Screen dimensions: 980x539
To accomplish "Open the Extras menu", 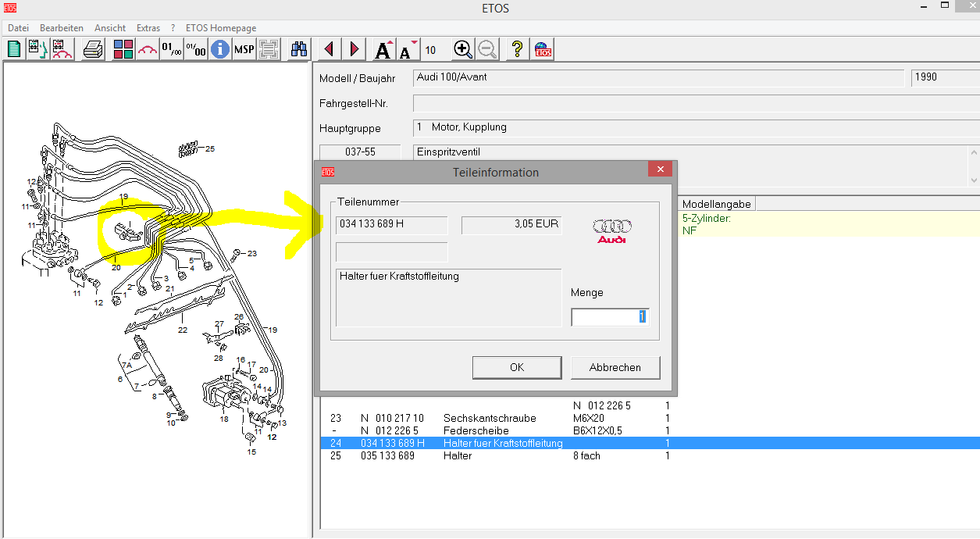I will click(148, 28).
